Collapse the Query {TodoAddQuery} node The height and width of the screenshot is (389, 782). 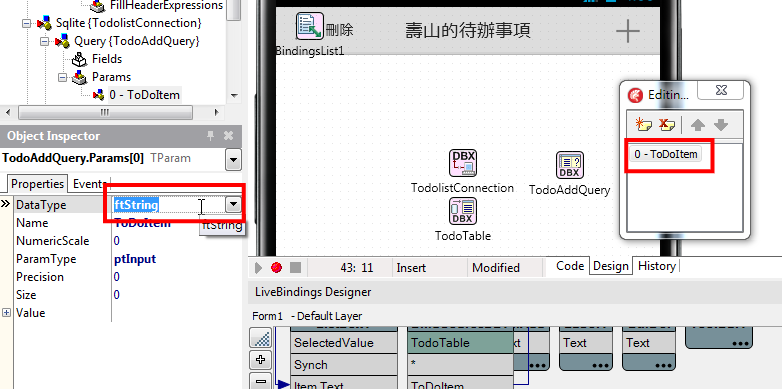click(x=45, y=41)
